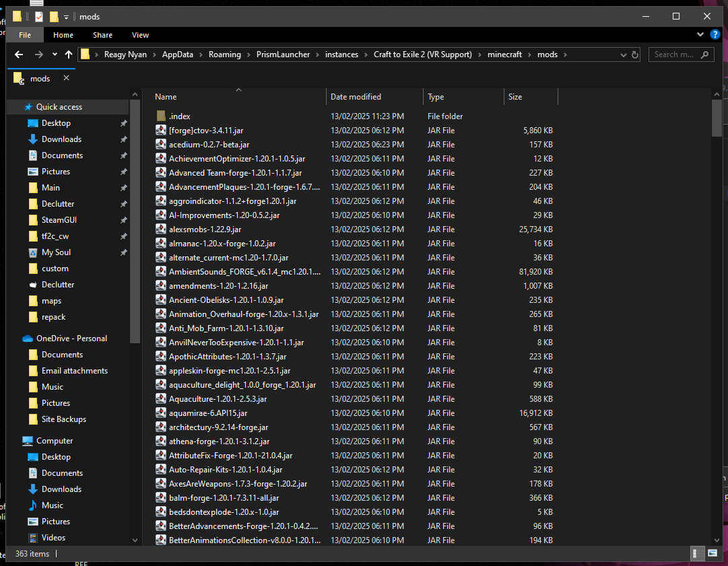Open the Share ribbon tab
This screenshot has height=566, width=728.
pyautogui.click(x=102, y=35)
